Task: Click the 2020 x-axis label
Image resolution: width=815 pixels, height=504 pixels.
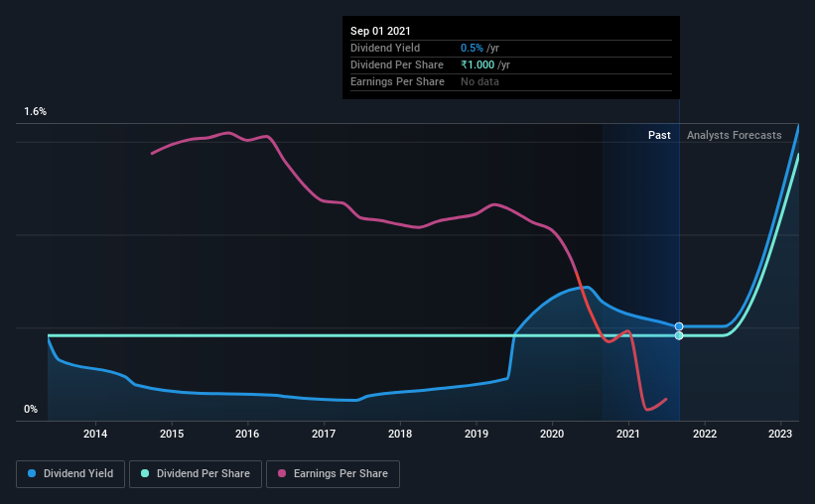Action: coord(552,434)
